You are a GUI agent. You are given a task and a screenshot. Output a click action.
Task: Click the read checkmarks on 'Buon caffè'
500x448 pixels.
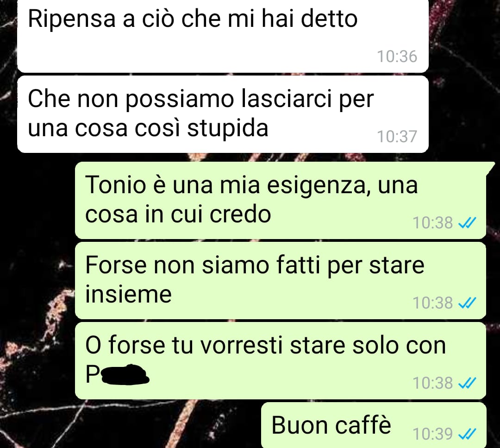point(467,434)
